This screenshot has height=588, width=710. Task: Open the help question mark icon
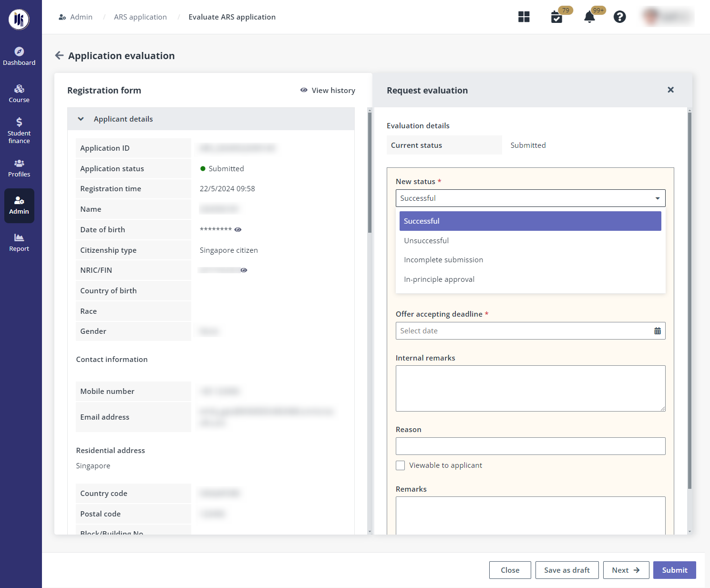tap(620, 17)
